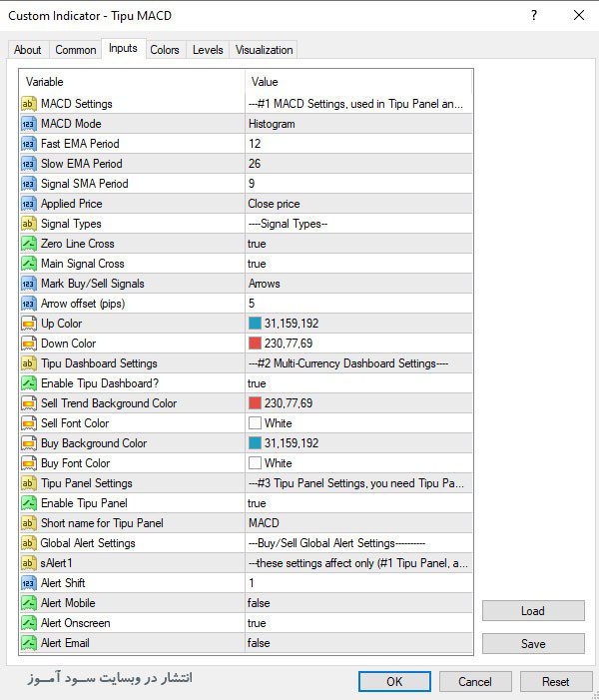Open the MACD Mode Histogram value dropdown
Viewport: 599px width, 700px height.
pos(356,124)
